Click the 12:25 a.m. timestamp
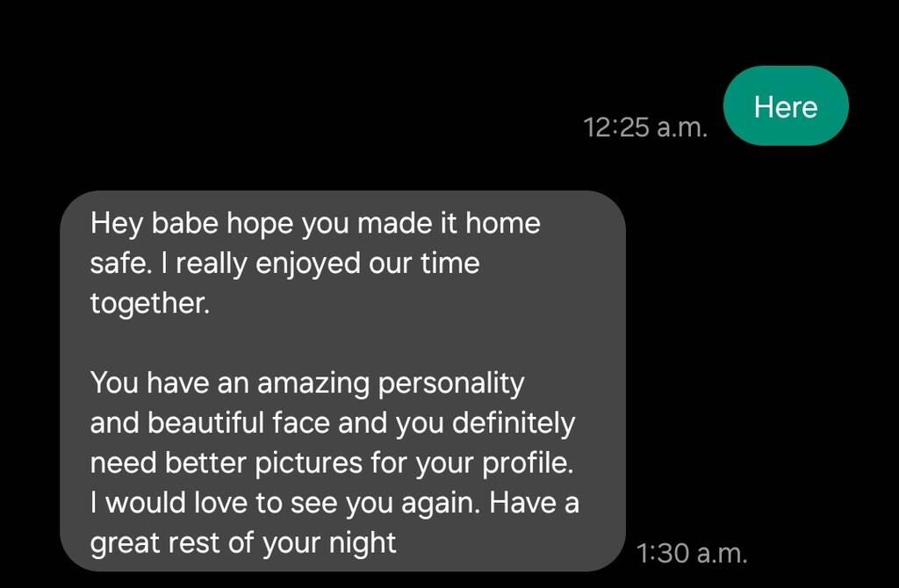 pos(644,128)
